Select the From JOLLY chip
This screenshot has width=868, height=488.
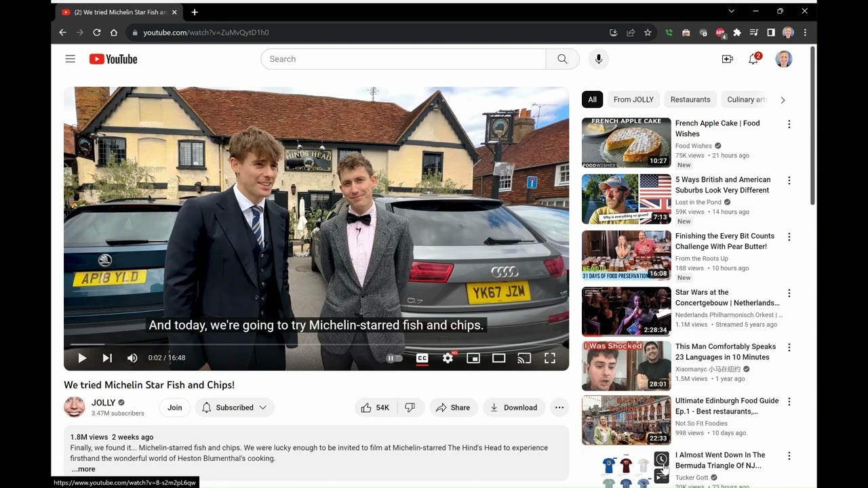coord(633,100)
